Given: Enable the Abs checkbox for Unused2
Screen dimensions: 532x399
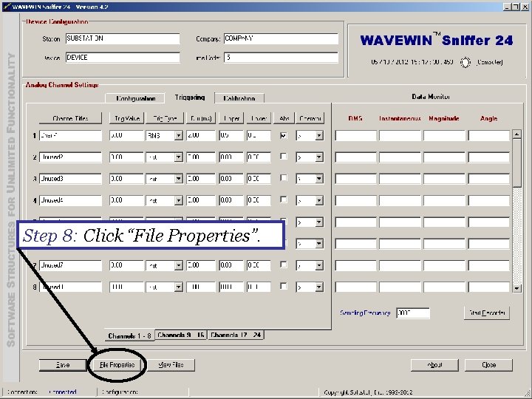Looking at the screenshot, I should (x=284, y=157).
